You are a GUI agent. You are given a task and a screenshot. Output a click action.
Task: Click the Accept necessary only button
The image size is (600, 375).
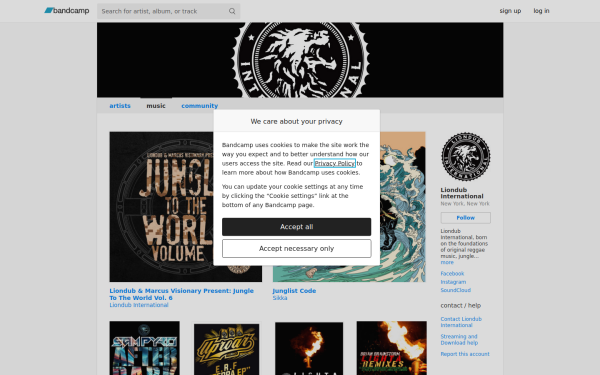297,248
